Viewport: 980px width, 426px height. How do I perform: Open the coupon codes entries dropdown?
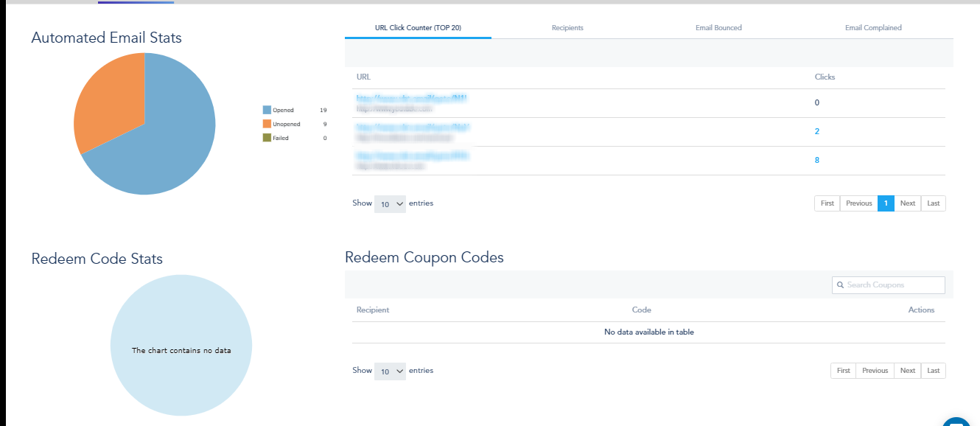[x=390, y=371]
